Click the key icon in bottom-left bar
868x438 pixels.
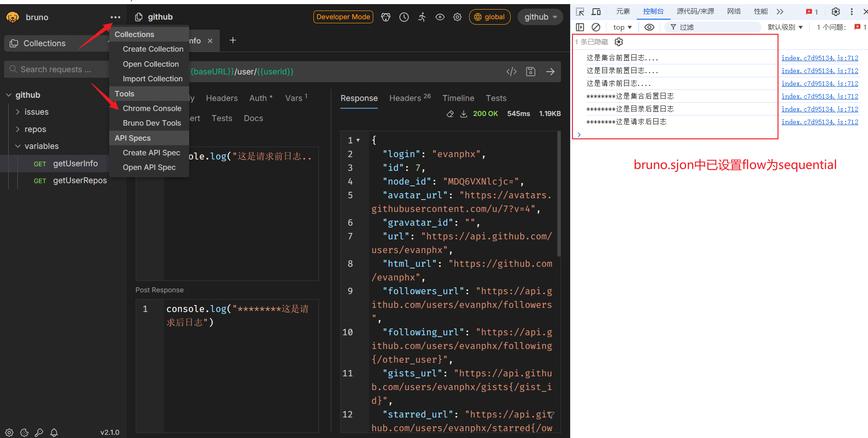39,432
